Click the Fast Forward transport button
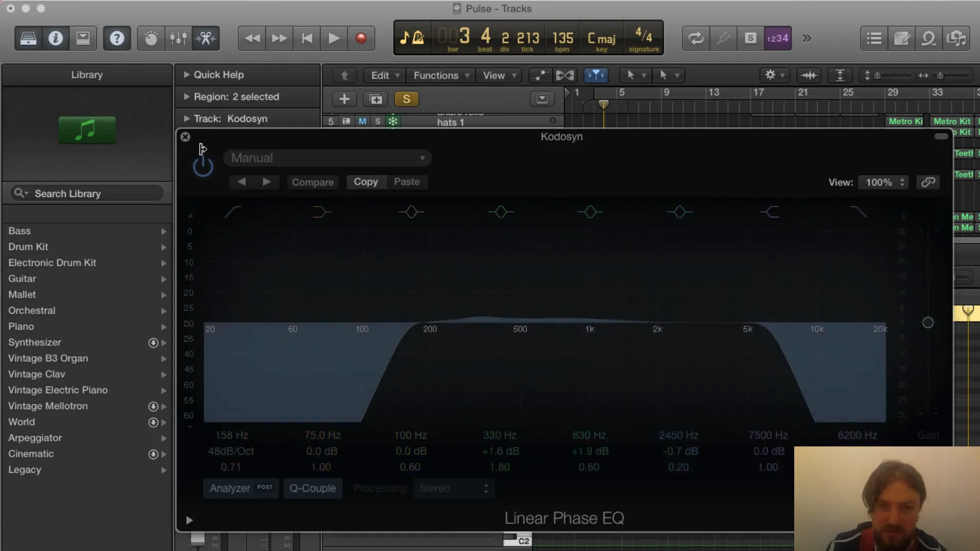The height and width of the screenshot is (551, 980). [279, 38]
